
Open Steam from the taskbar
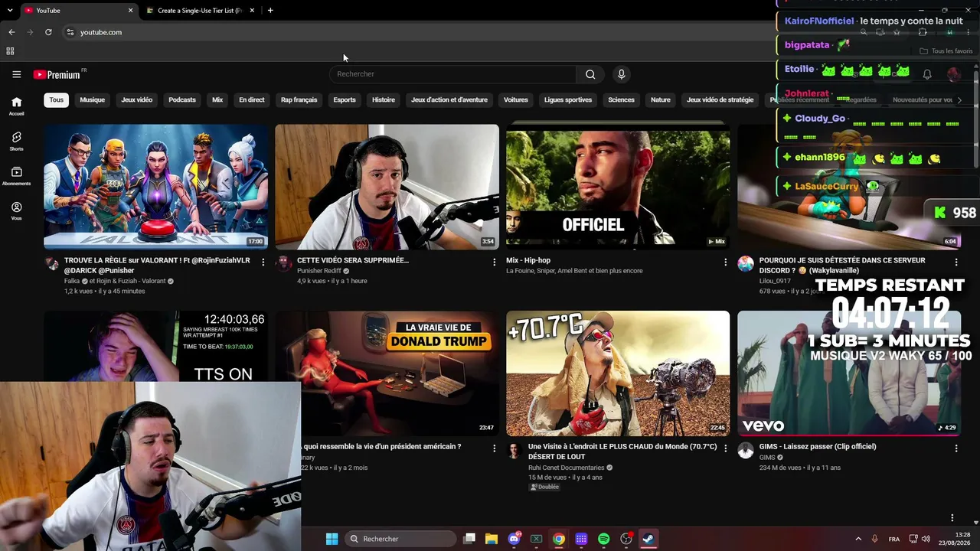648,539
